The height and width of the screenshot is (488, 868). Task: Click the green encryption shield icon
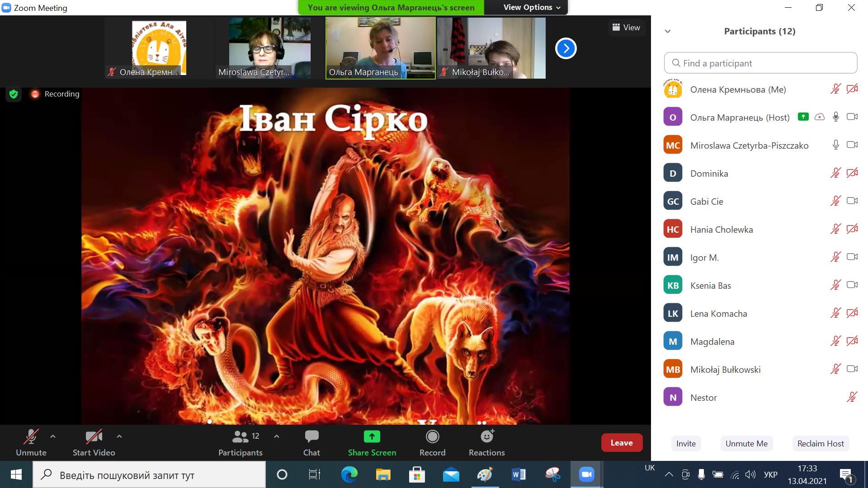[14, 94]
